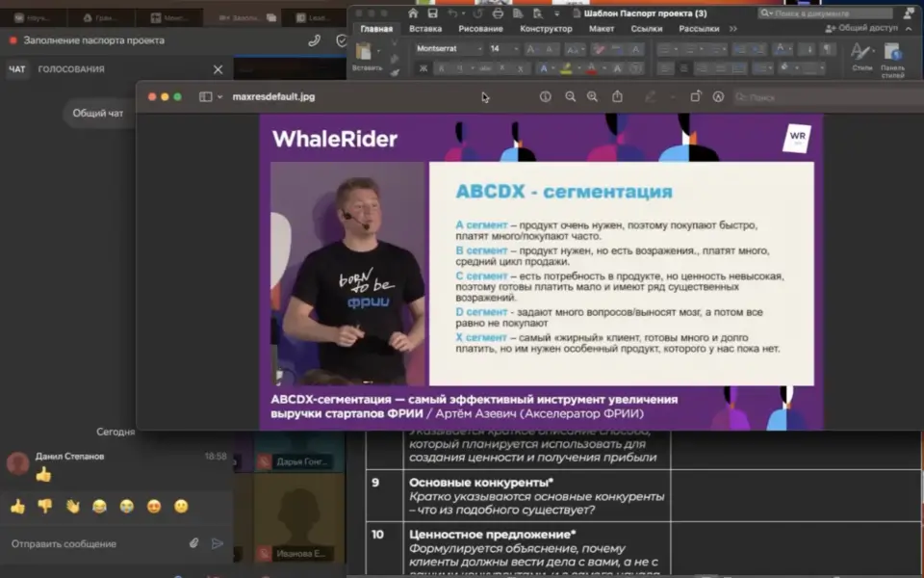Open the font name Montserrat dropdown
The height and width of the screenshot is (578, 924).
click(x=479, y=49)
